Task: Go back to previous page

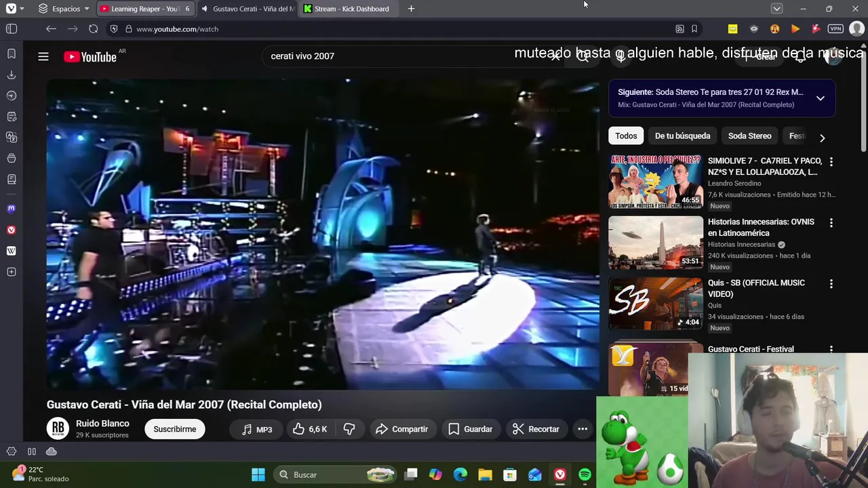Action: [x=51, y=29]
